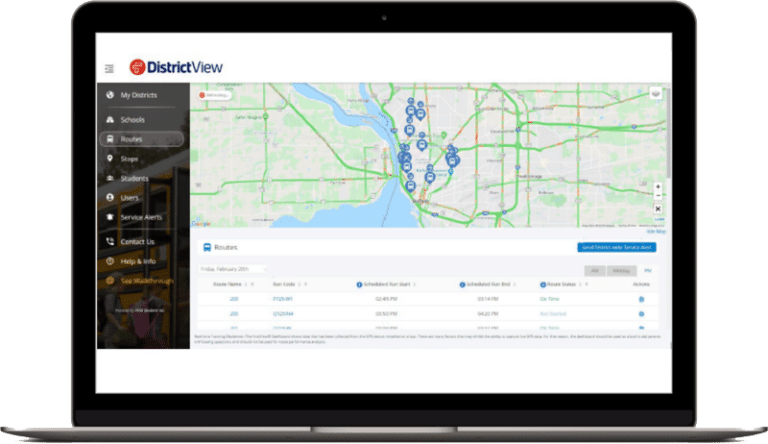Image resolution: width=768 pixels, height=444 pixels.
Task: Select the AM time filter
Action: point(593,270)
